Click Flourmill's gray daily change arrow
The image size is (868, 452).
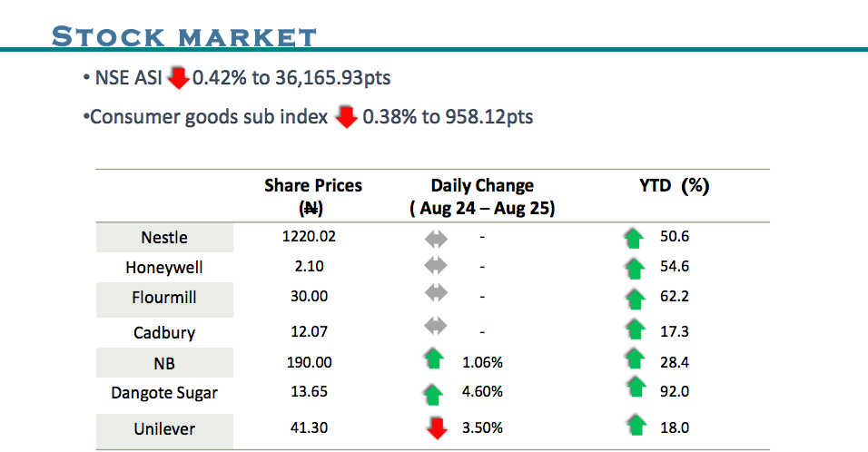pyautogui.click(x=437, y=295)
